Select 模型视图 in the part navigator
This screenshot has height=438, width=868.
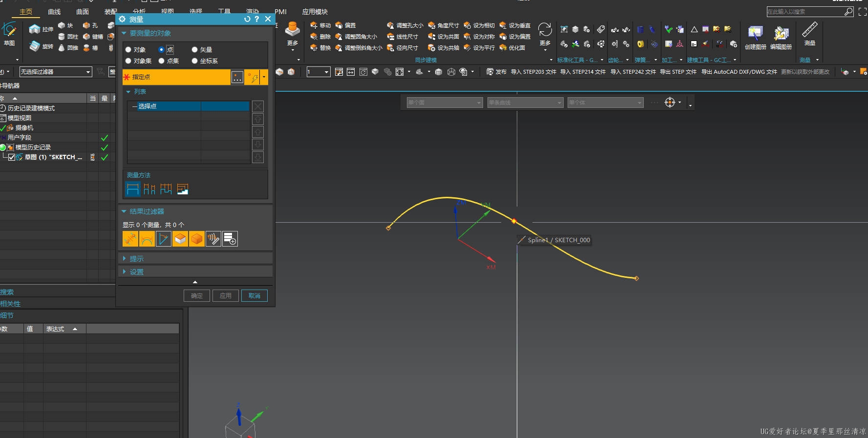pos(20,118)
